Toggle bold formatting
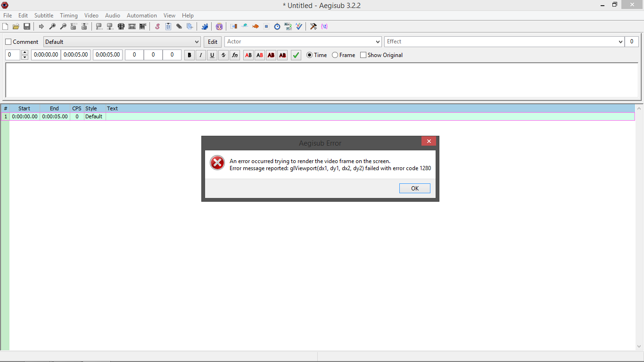The width and height of the screenshot is (644, 362). pyautogui.click(x=190, y=55)
